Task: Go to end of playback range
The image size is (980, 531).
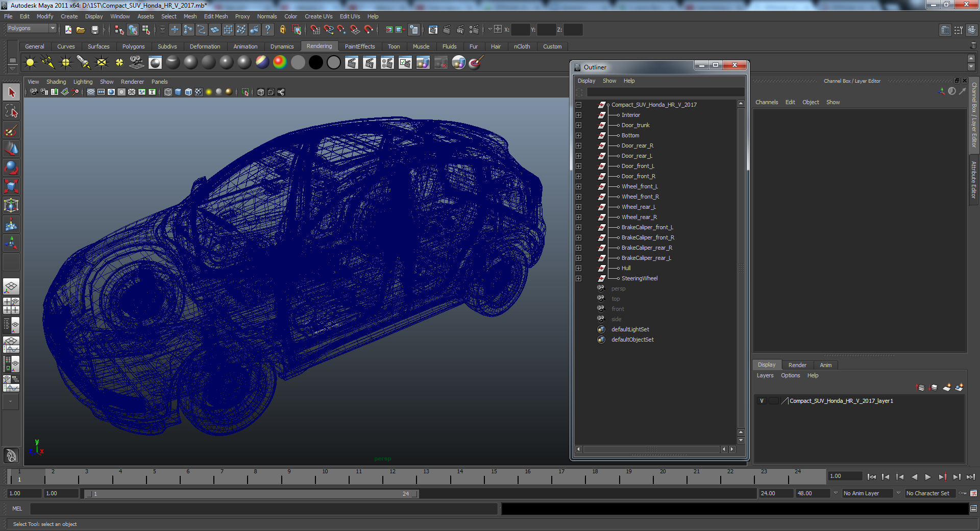Action: click(970, 477)
